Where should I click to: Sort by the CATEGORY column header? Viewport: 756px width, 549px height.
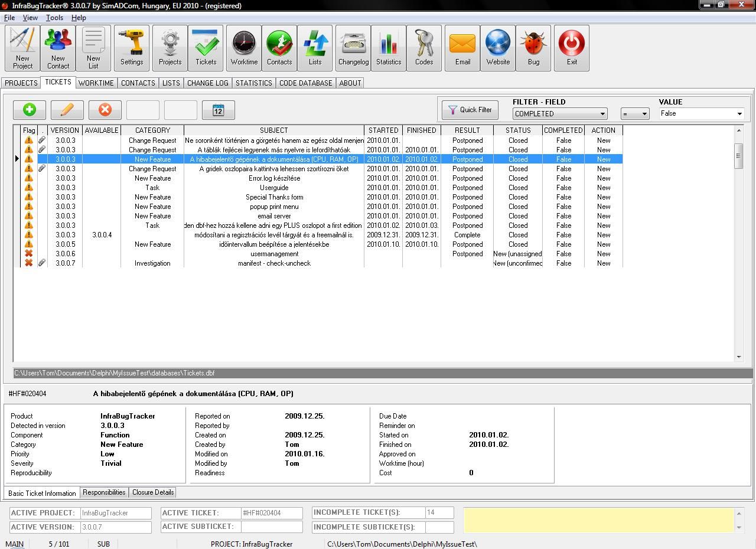[152, 130]
